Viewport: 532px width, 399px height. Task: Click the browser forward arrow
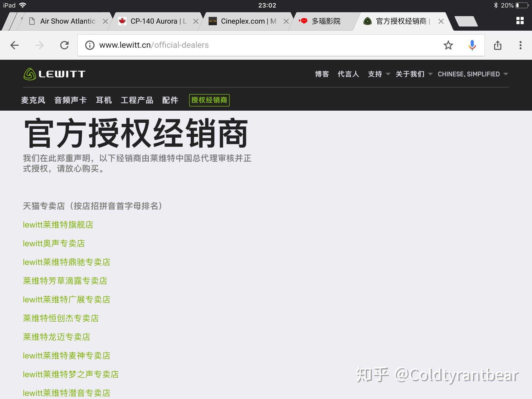pos(39,45)
